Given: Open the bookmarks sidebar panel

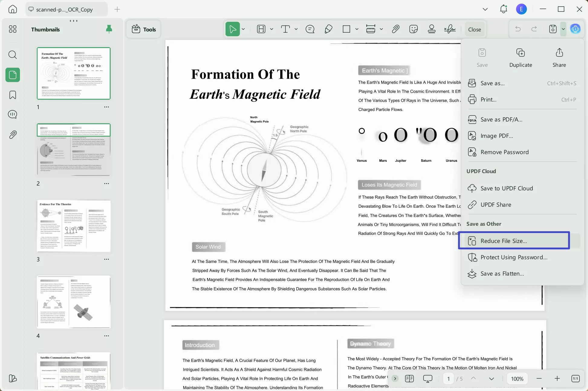Looking at the screenshot, I should pyautogui.click(x=13, y=95).
